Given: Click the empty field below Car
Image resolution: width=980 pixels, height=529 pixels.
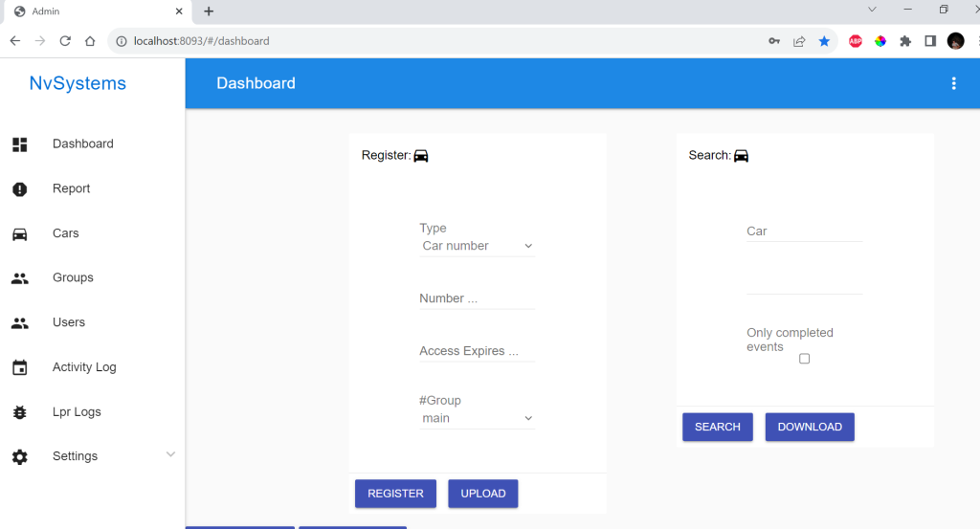Looking at the screenshot, I should point(804,284).
